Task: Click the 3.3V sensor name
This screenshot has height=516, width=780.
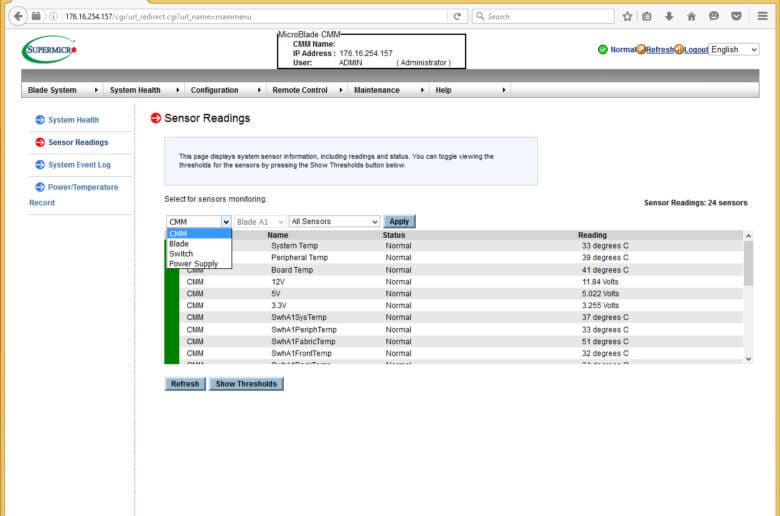Action: pos(279,306)
